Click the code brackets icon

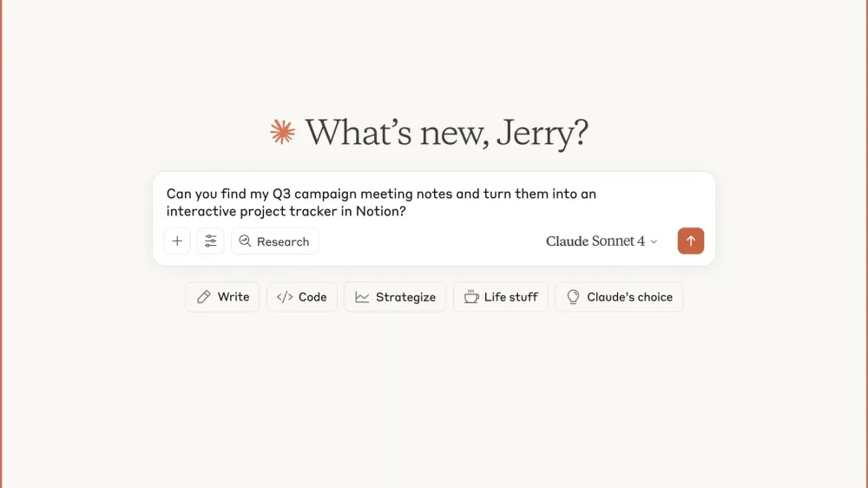click(x=285, y=297)
